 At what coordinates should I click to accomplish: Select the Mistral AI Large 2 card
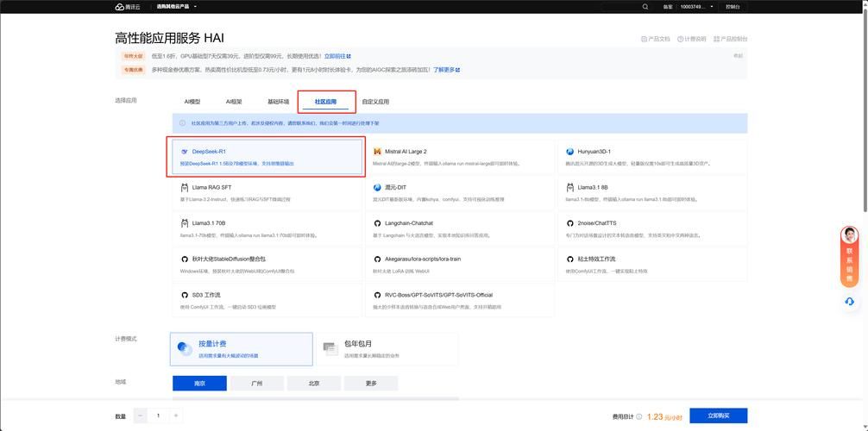pyautogui.click(x=460, y=156)
